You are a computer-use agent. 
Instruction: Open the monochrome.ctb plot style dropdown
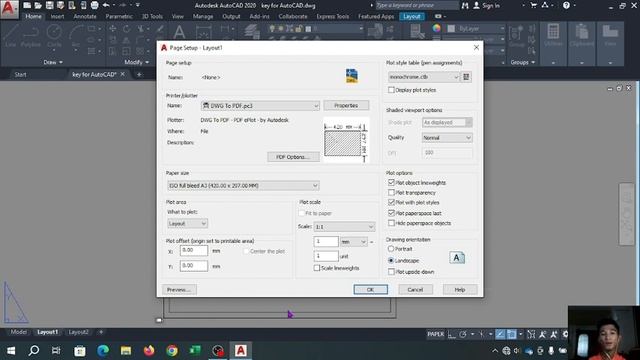[x=424, y=77]
